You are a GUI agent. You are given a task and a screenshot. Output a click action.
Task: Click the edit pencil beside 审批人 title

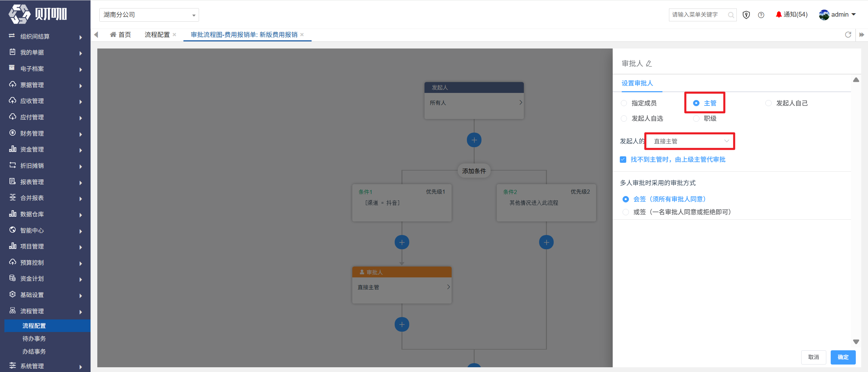(649, 63)
